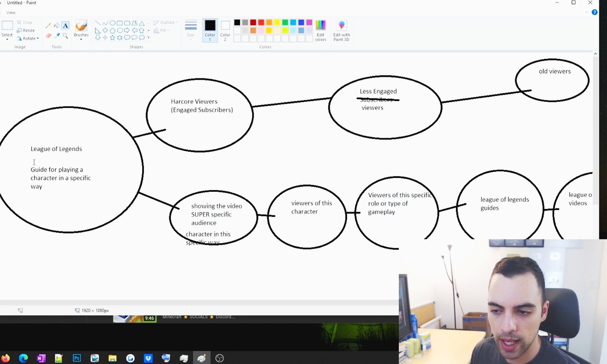Pick the Triangle shape
Viewport: 607px width, 364px height.
142,23
